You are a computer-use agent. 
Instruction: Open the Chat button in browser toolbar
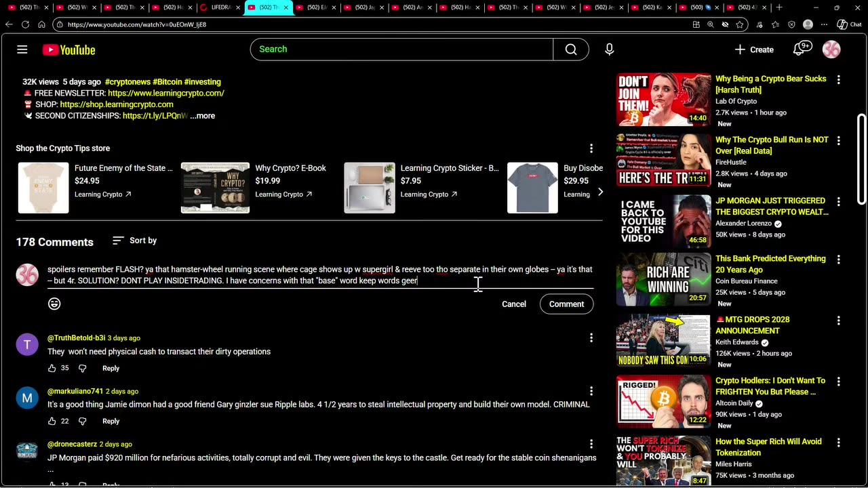(849, 24)
